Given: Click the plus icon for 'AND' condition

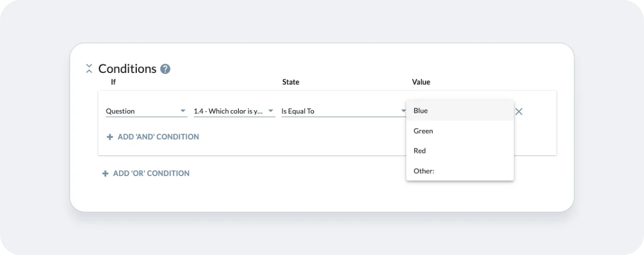Looking at the screenshot, I should point(110,137).
